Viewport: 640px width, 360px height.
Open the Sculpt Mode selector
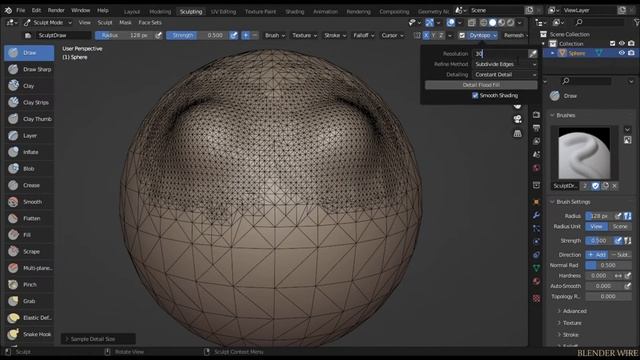click(47, 22)
